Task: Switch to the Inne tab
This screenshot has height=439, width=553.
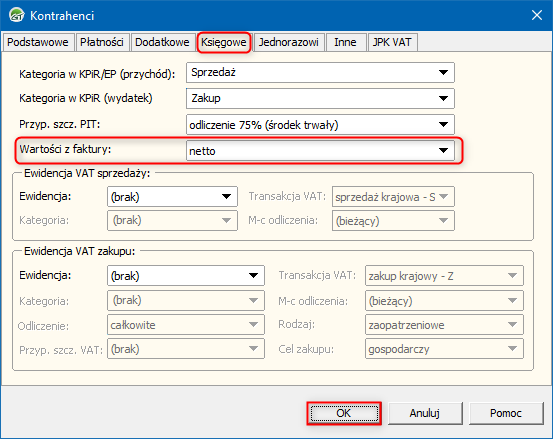Action: pos(345,42)
